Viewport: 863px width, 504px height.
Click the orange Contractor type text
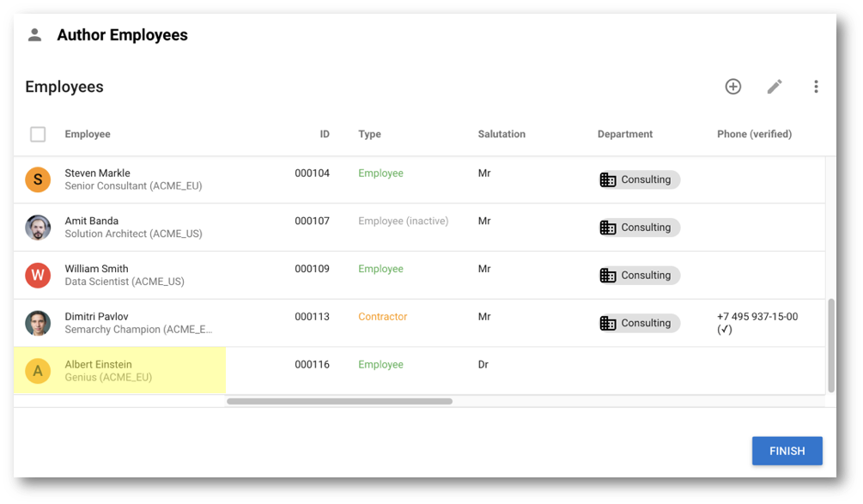coord(382,316)
